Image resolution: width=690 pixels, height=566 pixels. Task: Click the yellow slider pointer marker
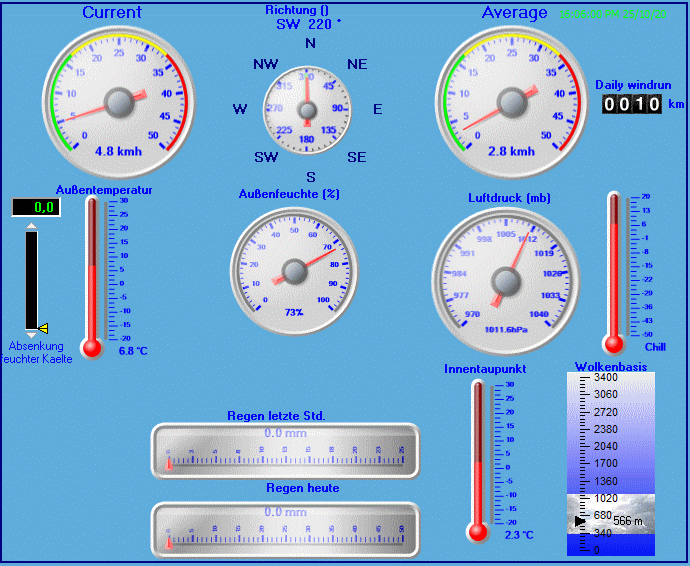(43, 328)
